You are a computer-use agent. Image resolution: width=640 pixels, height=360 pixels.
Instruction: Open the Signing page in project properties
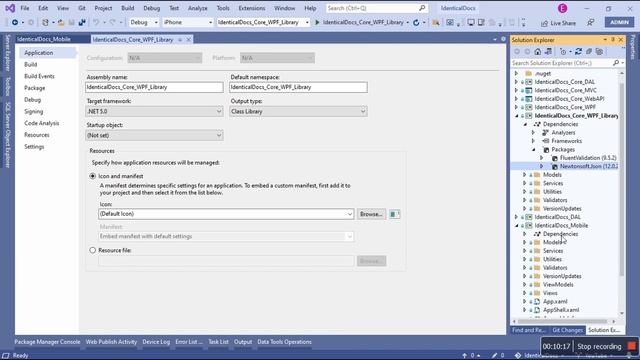click(33, 111)
